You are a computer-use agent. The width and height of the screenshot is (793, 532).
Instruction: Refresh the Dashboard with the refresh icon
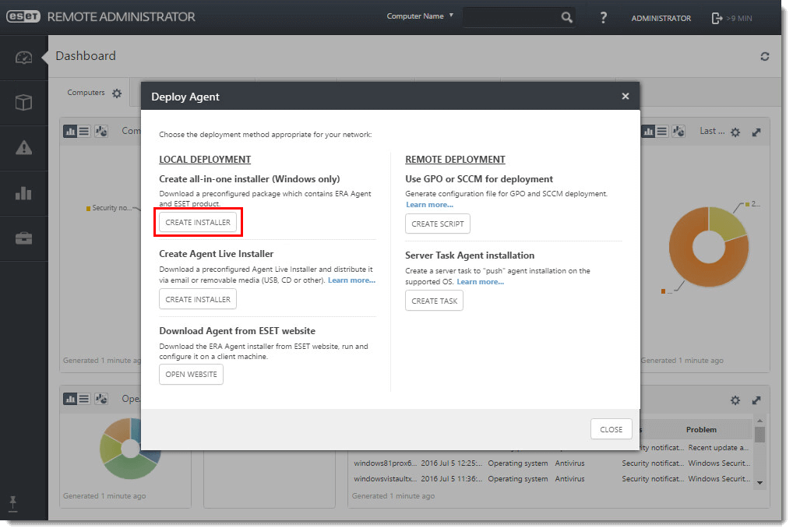pos(765,57)
